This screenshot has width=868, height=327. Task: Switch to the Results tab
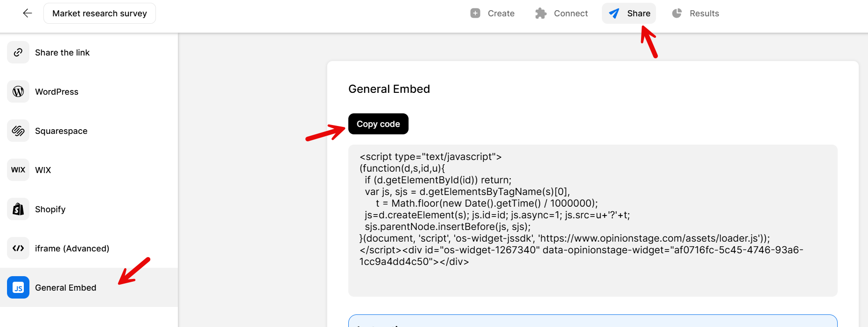695,13
